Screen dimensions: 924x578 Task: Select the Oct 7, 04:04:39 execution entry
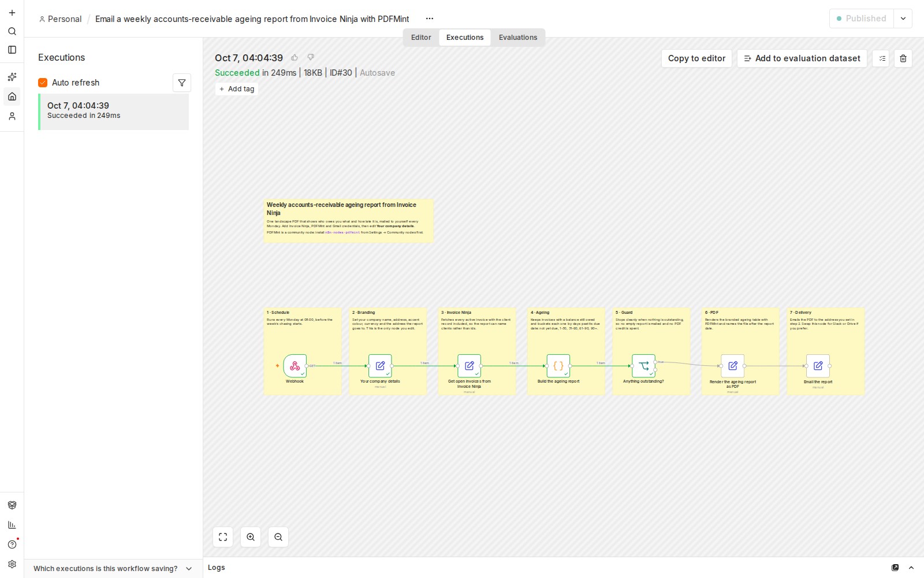pos(114,112)
